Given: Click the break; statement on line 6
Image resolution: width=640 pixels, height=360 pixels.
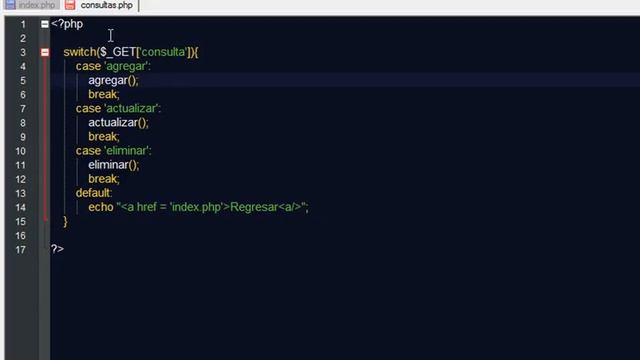Looking at the screenshot, I should click(104, 94).
